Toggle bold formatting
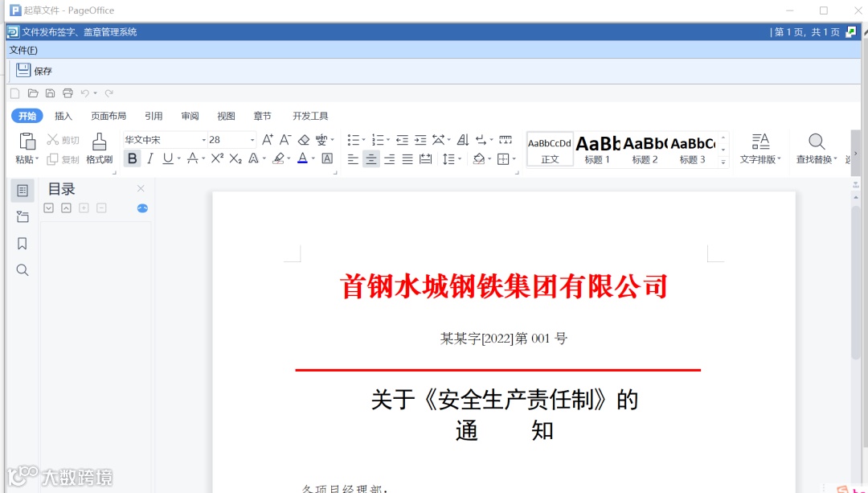 [x=133, y=159]
